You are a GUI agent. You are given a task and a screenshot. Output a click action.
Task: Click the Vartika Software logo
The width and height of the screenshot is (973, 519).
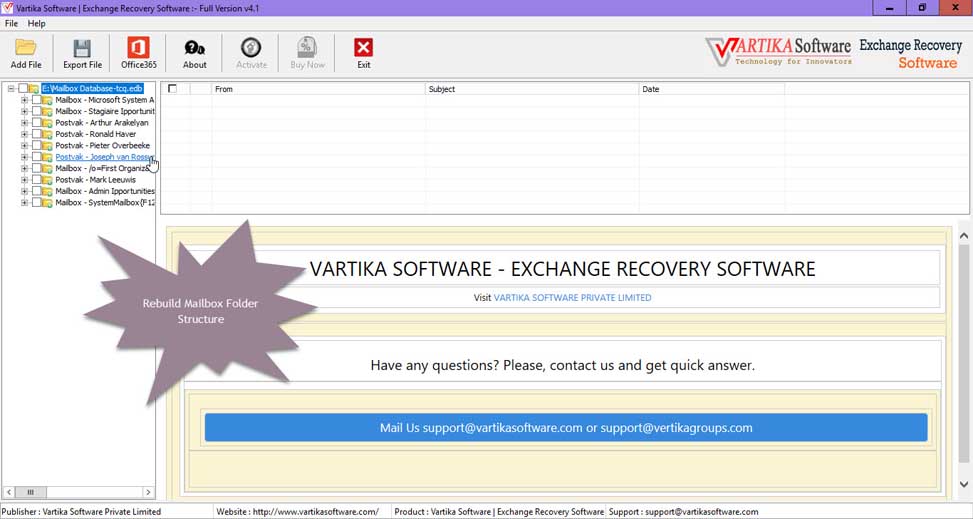[779, 52]
